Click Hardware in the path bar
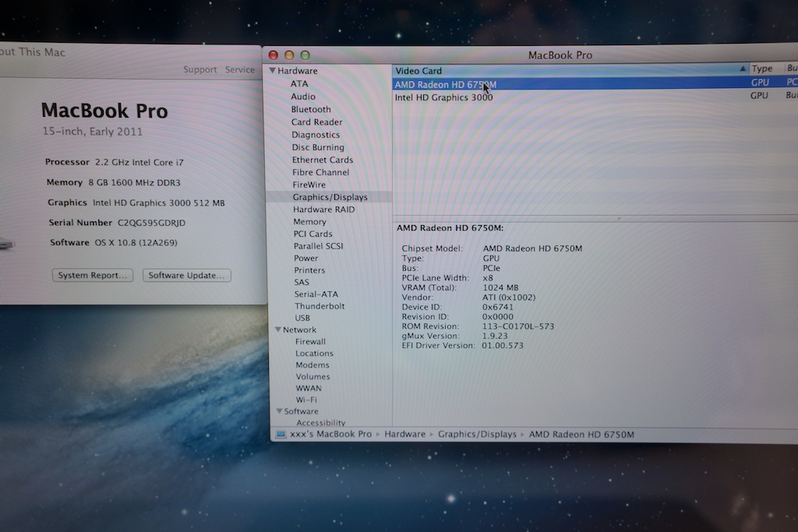798x532 pixels. click(404, 434)
